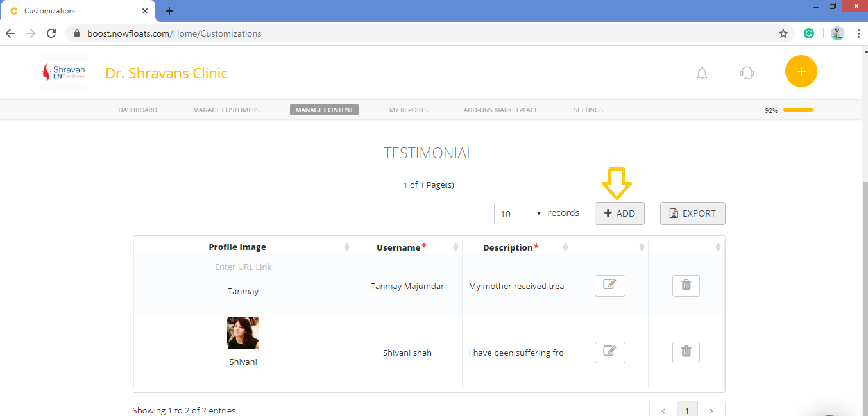Click the Tanmay profile image label
The width and height of the screenshot is (868, 416).
pyautogui.click(x=243, y=291)
